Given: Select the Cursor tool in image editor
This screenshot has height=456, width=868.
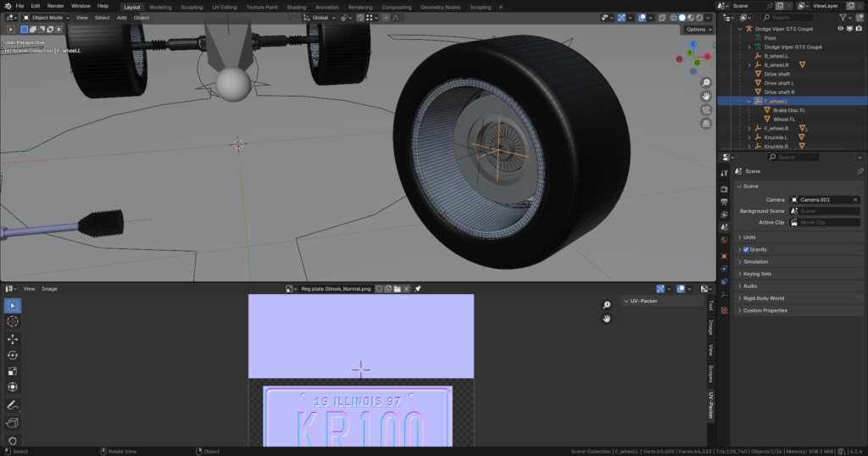Looking at the screenshot, I should point(13,321).
